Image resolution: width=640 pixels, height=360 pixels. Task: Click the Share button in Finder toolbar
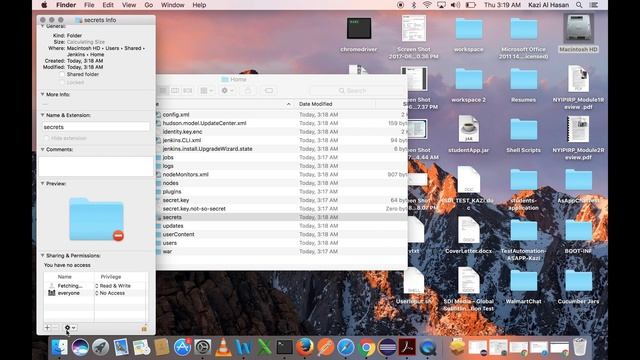(x=248, y=91)
